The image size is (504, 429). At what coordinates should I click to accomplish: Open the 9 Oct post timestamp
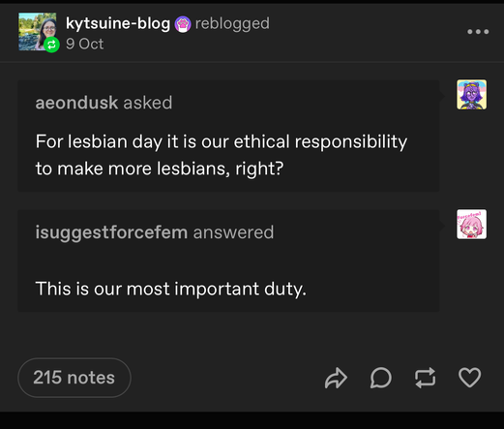(x=85, y=44)
